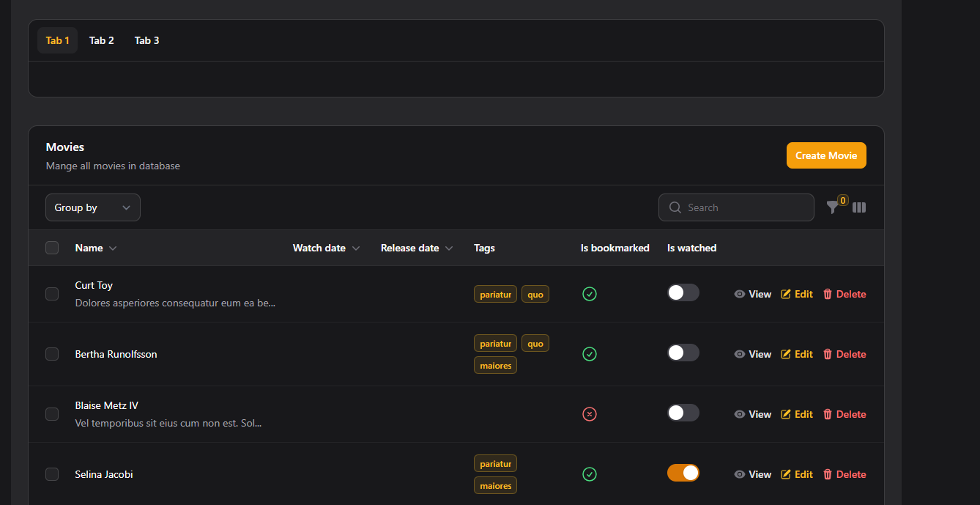Click the red not-bookmarked icon for Blaise Metz IV

tap(590, 414)
